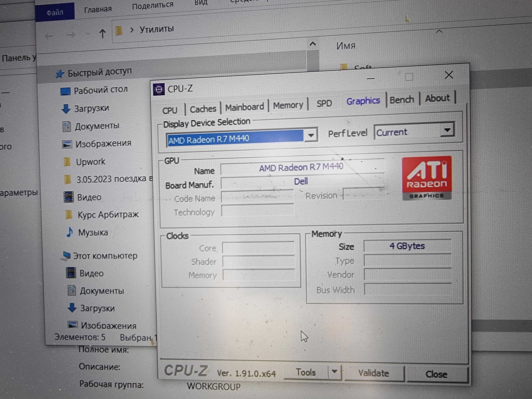
Task: Click the Рабочий стол desktop icon
Action: coord(65,91)
